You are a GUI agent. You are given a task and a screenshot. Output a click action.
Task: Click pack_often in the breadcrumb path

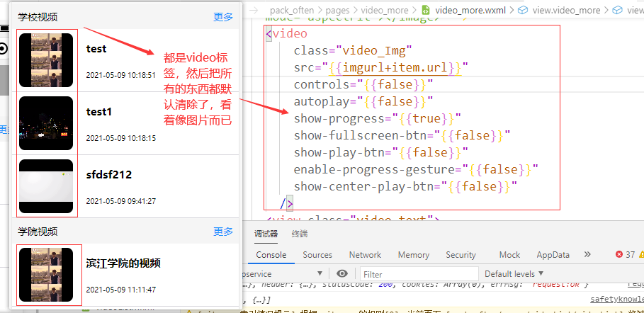[292, 11]
